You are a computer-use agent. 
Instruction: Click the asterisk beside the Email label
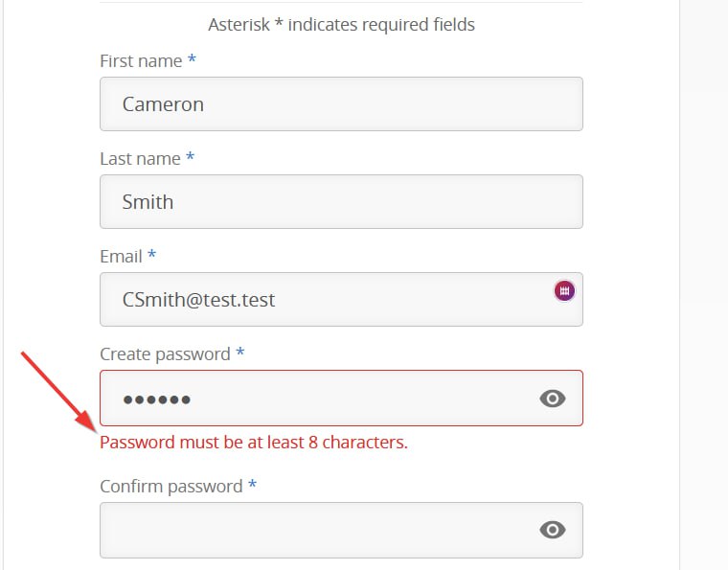(x=152, y=256)
